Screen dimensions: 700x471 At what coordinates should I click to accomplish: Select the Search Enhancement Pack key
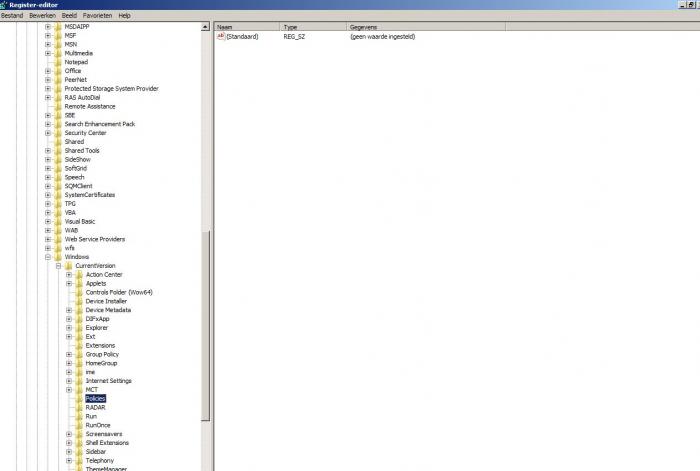[x=100, y=124]
